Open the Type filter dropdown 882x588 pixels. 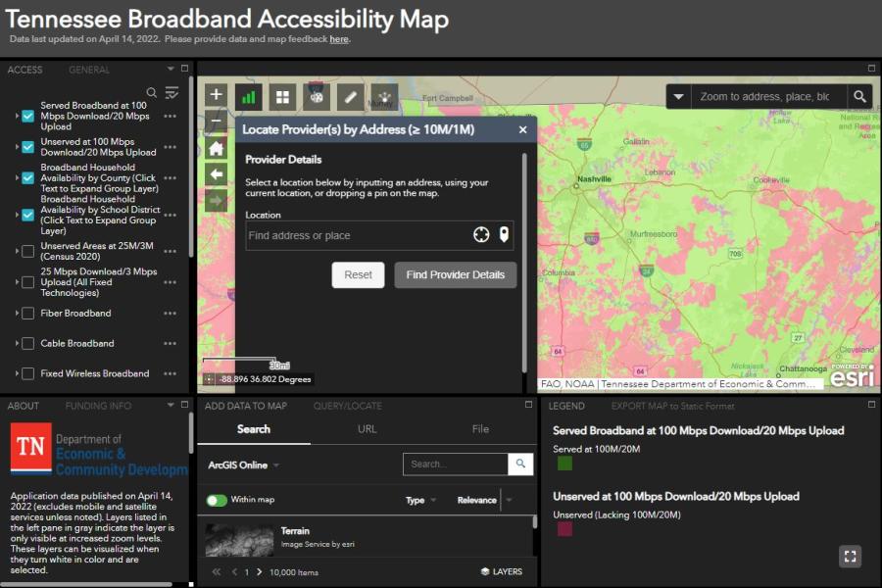(x=421, y=500)
